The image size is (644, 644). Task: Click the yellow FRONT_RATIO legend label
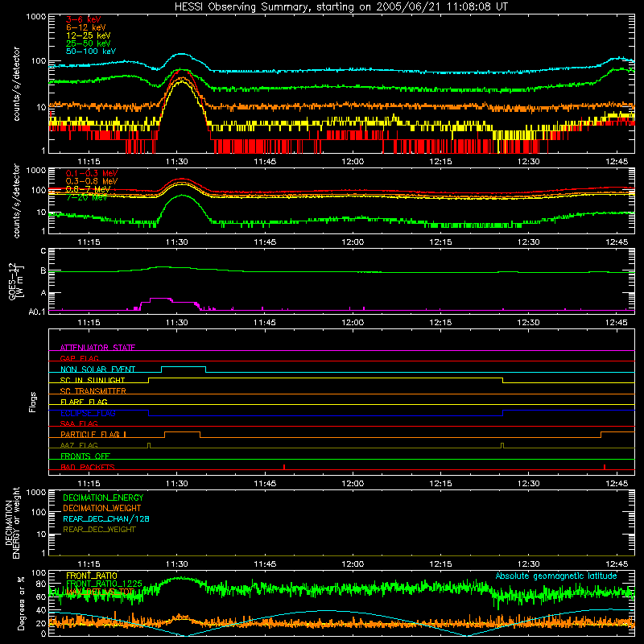click(x=92, y=576)
